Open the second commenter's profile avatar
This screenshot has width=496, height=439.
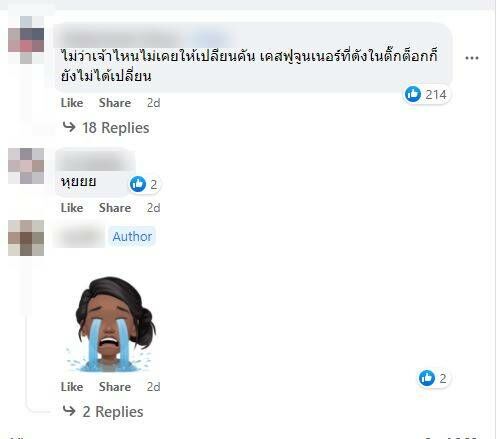click(x=26, y=166)
